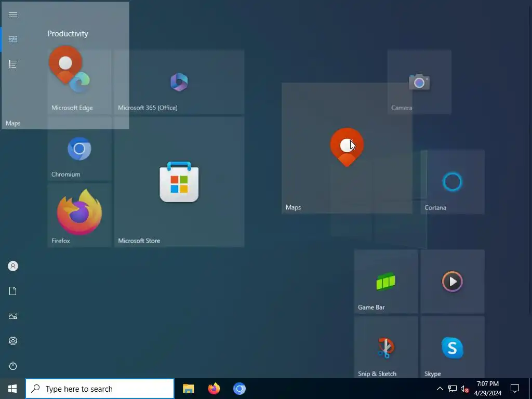Expand the Start menu hamburger button
This screenshot has width=532, height=399.
point(13,15)
